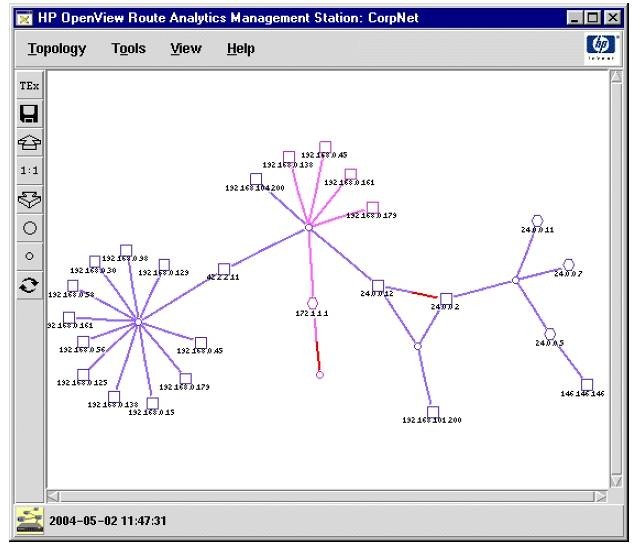Select the small circle node size icon
The width and height of the screenshot is (640, 547).
pos(29,256)
